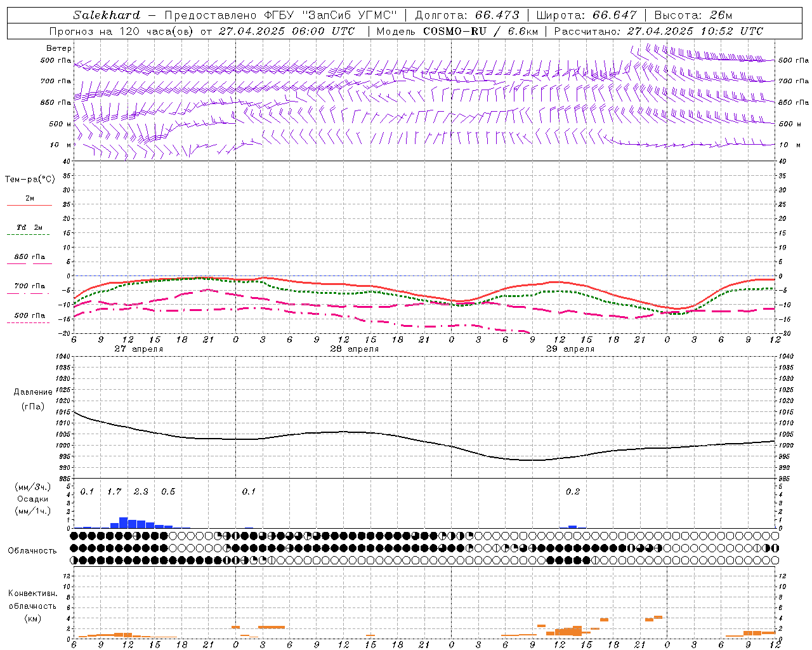Click the dashed line sample under 'Td 2м' legend
This screenshot has height=650, width=812.
(x=28, y=235)
